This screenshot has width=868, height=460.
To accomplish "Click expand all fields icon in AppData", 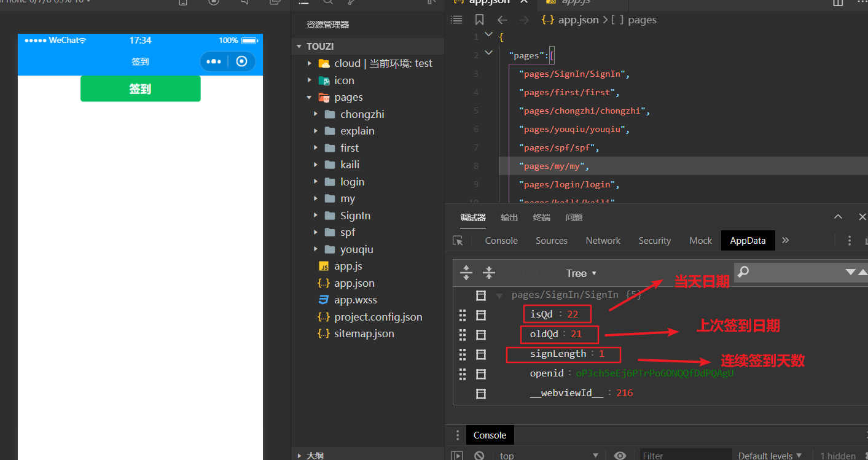I will coord(466,273).
